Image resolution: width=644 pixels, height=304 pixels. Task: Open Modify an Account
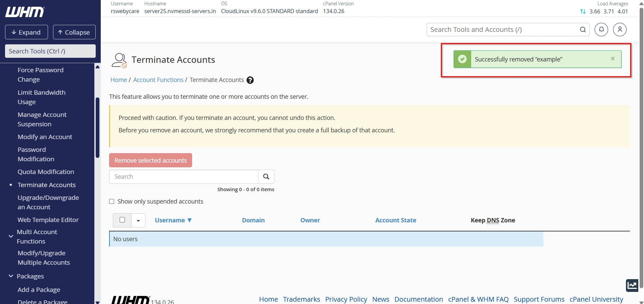click(45, 137)
